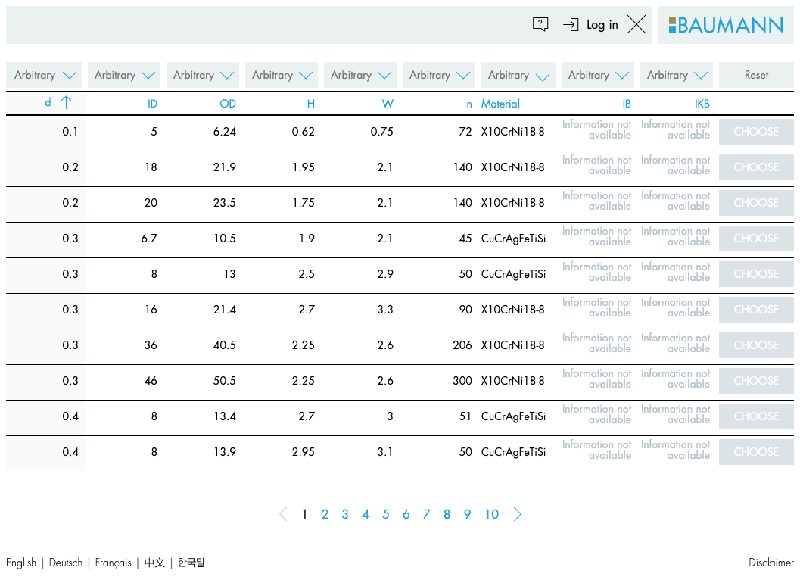This screenshot has height=583, width=800.
Task: Select the ID value 6.7 cell
Action: pyautogui.click(x=149, y=238)
